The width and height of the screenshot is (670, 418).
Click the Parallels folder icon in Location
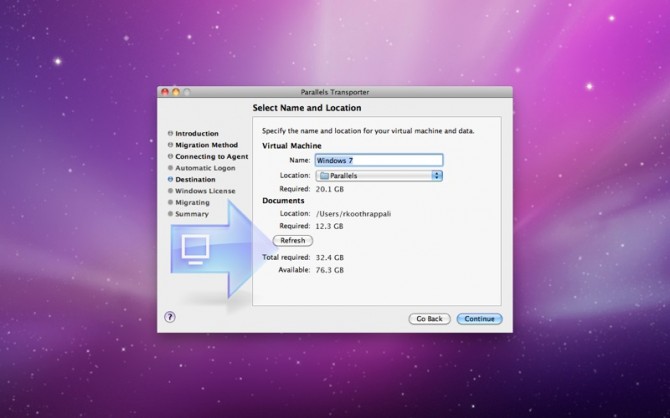(323, 175)
